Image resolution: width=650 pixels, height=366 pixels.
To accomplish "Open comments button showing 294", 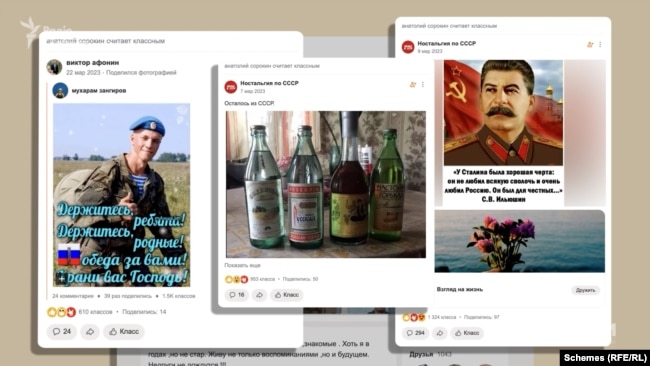I will coord(415,333).
